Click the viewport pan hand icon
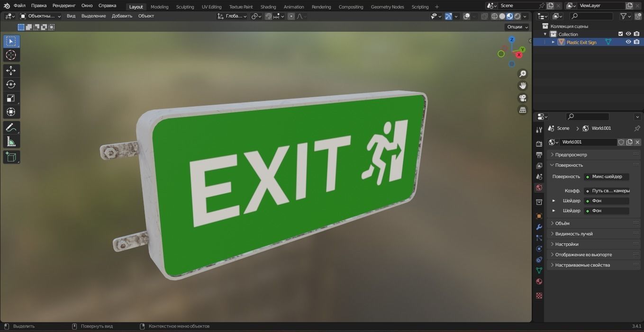The height and width of the screenshot is (332, 644). 523,86
